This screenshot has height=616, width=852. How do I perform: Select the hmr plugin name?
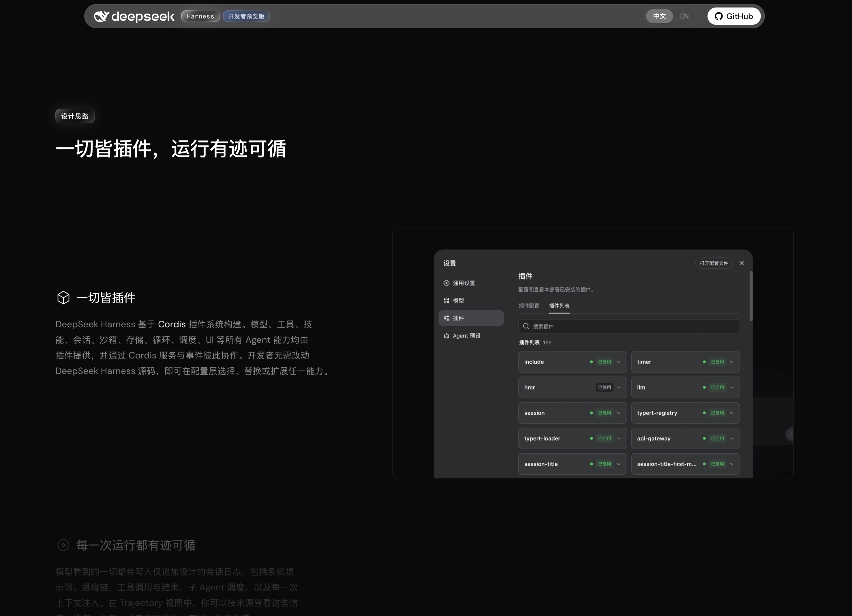point(529,387)
